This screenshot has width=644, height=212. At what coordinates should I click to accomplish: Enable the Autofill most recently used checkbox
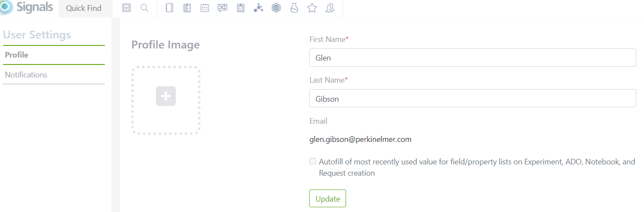[x=313, y=161]
